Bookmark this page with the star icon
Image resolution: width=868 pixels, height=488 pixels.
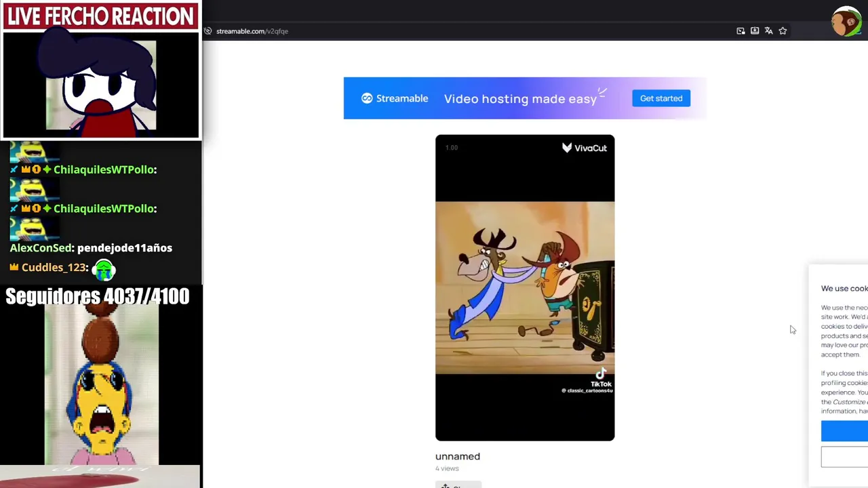click(783, 30)
